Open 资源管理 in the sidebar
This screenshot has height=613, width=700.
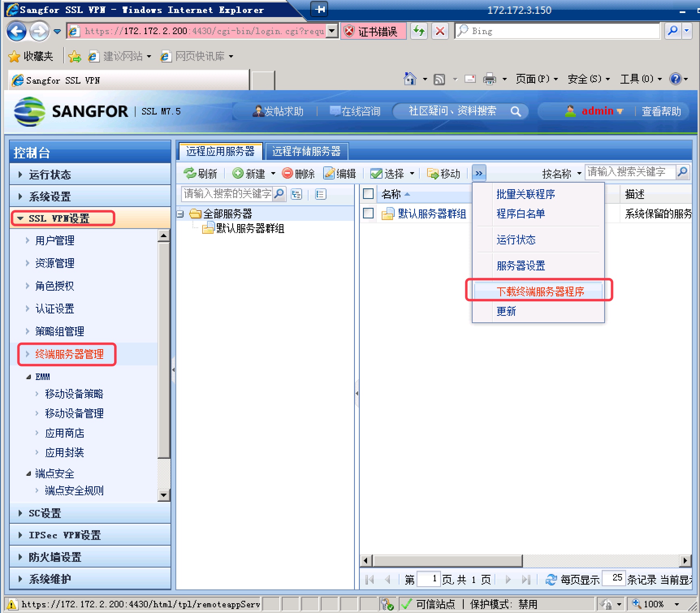[x=55, y=263]
